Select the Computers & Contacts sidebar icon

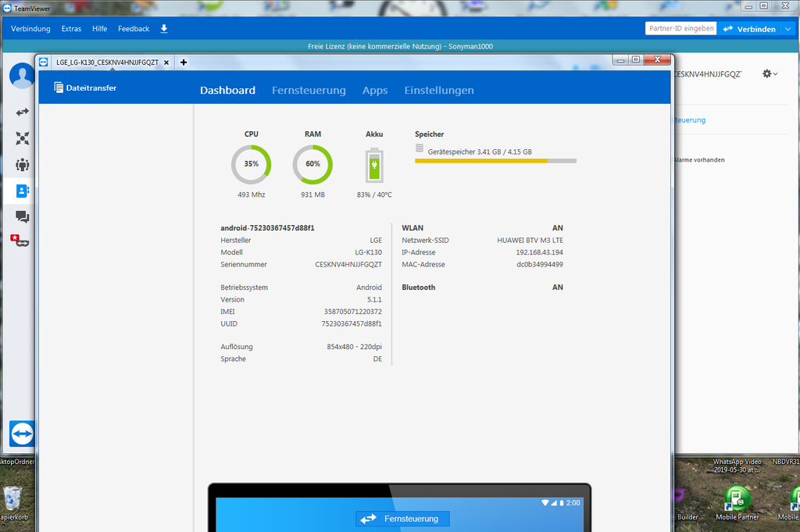point(22,191)
